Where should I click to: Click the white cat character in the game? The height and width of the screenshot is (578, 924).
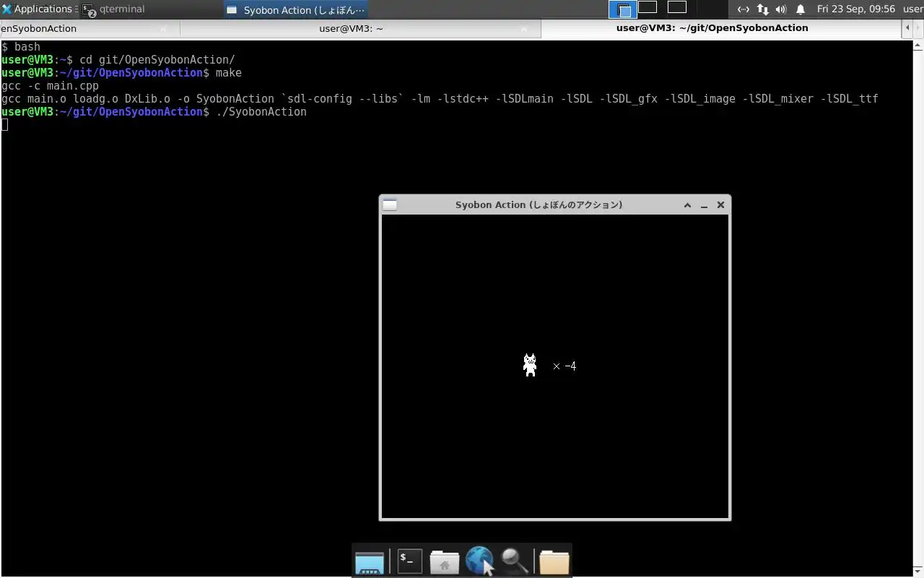click(530, 366)
